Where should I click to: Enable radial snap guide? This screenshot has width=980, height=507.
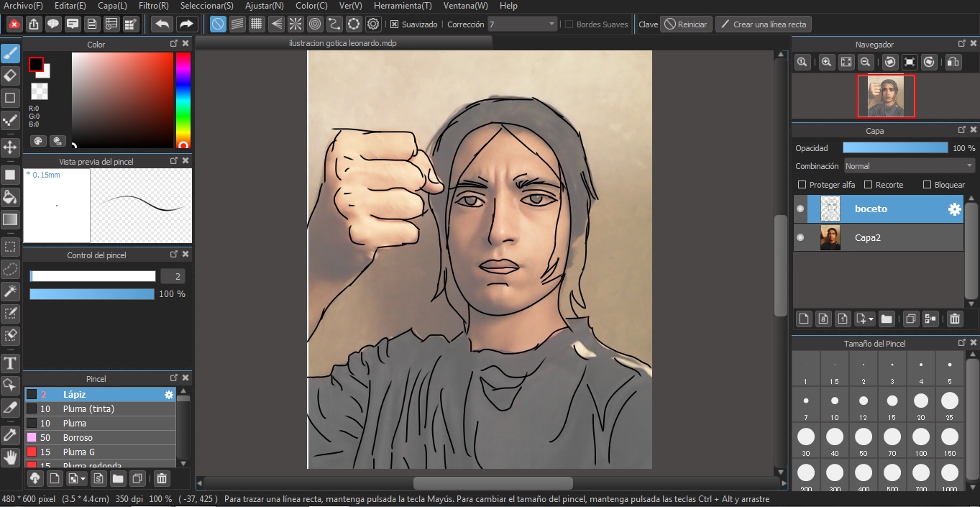296,24
